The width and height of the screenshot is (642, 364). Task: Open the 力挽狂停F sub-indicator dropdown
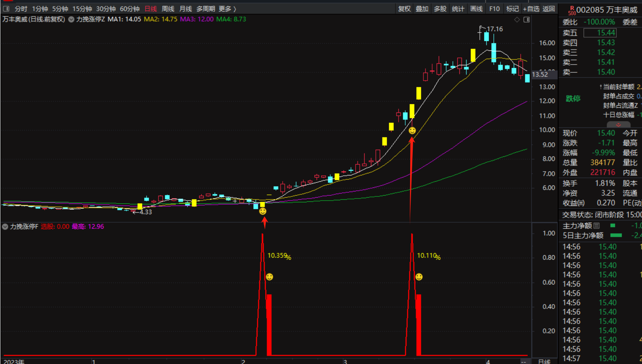coord(5,227)
